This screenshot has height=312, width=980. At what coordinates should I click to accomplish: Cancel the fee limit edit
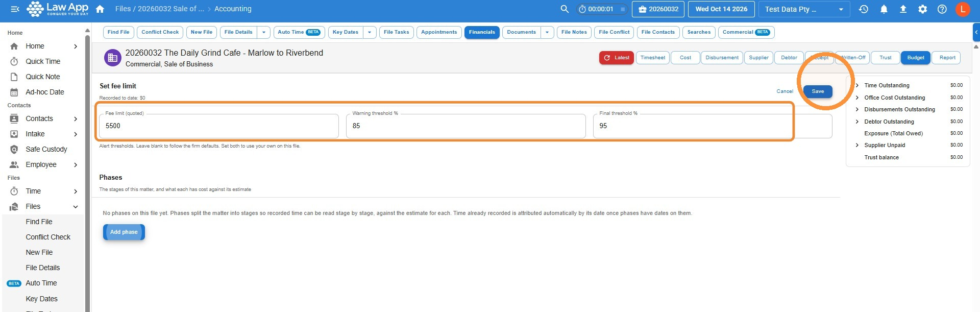tap(785, 91)
